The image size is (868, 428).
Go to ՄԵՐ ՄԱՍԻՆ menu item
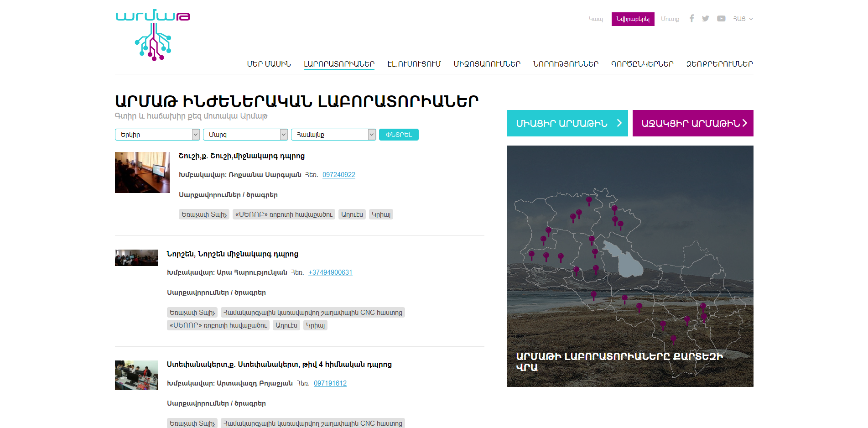click(269, 64)
